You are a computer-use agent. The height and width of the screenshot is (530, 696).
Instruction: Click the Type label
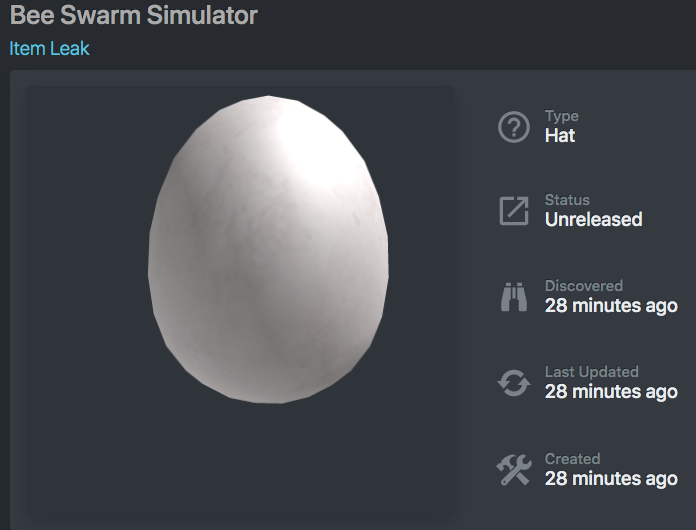562,116
